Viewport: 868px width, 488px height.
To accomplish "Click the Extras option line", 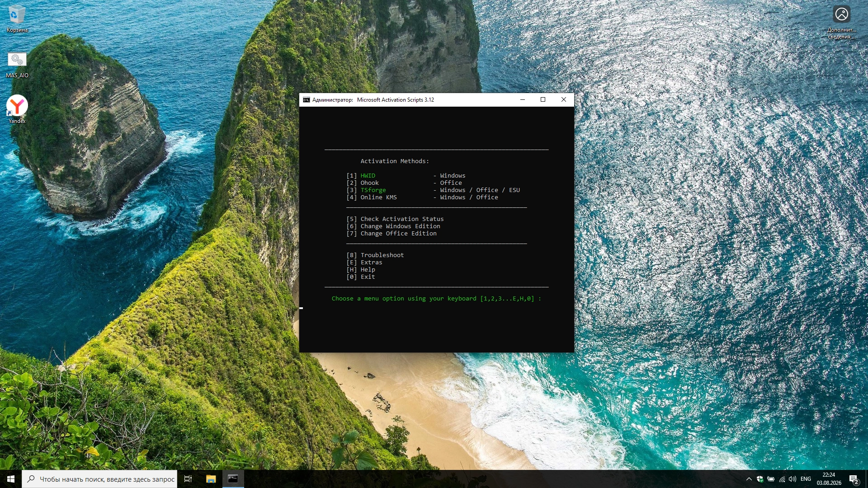I will (x=364, y=263).
